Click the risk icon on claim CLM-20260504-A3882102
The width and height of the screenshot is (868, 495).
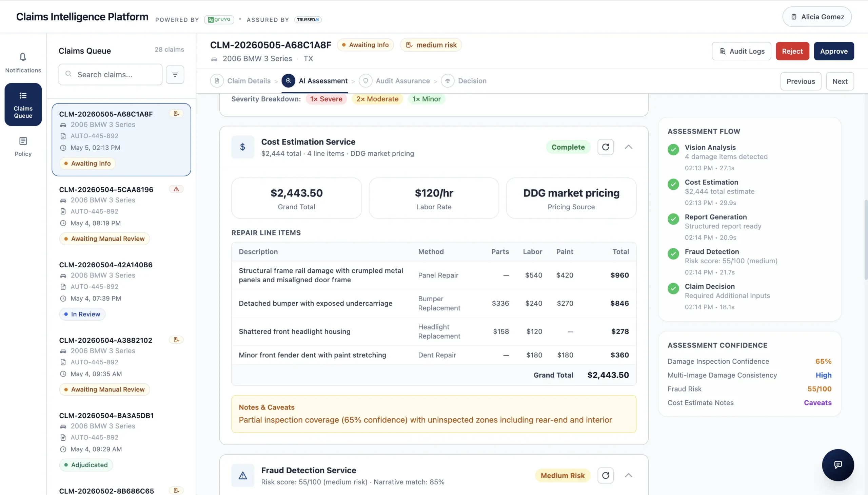point(176,340)
